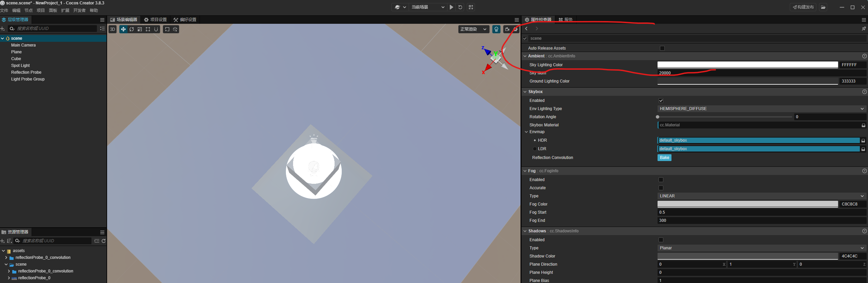Collapse all nodes in hierarchy panel
868x283 pixels.
pos(102,29)
